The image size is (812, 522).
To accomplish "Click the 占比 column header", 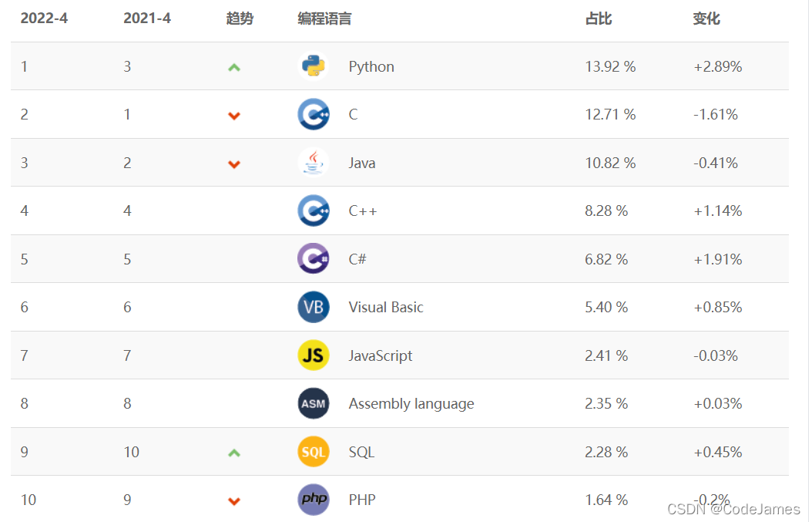I will (x=599, y=19).
